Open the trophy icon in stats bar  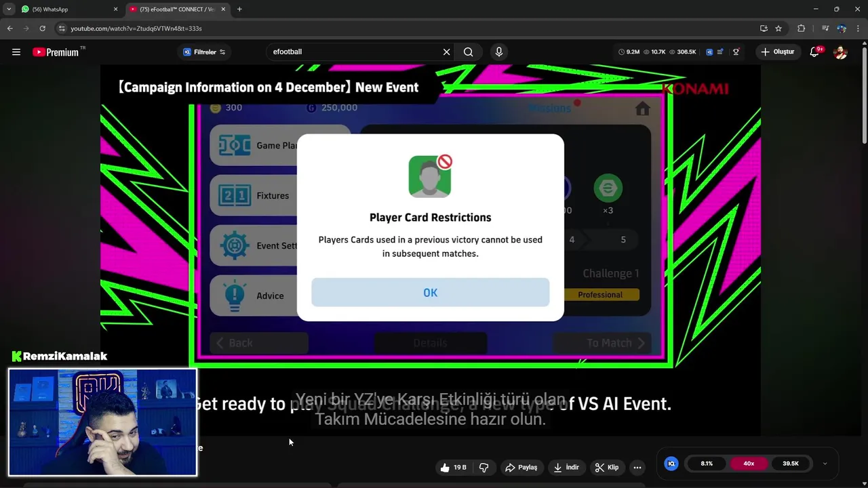coord(736,52)
